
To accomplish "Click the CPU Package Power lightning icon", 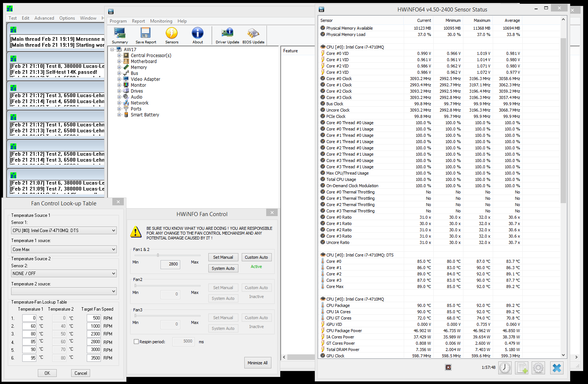I will click(x=323, y=331).
